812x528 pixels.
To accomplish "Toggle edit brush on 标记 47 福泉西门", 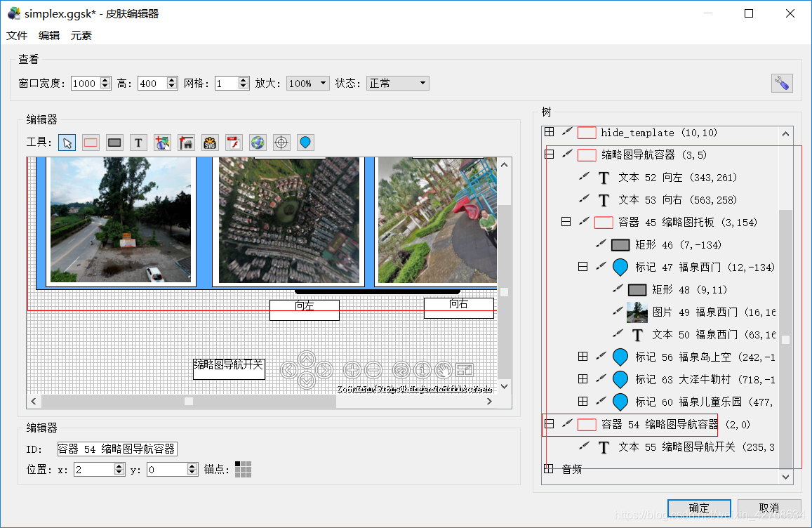I will tap(600, 267).
